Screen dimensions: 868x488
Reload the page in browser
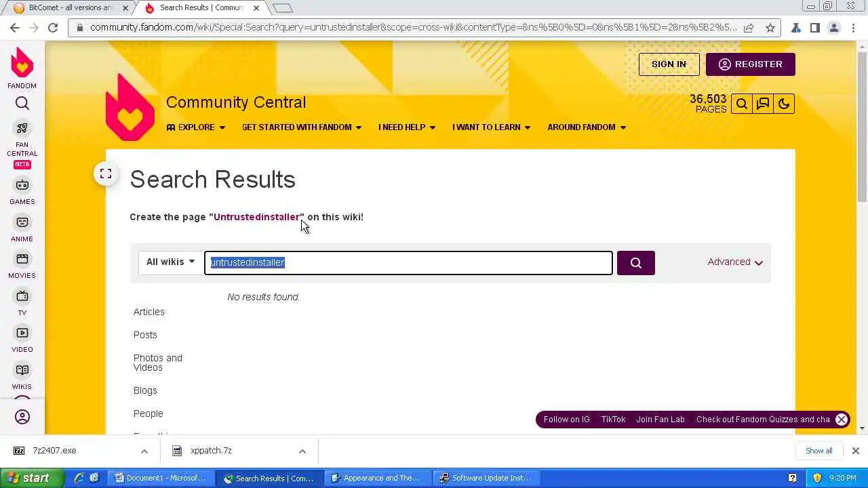(x=53, y=28)
